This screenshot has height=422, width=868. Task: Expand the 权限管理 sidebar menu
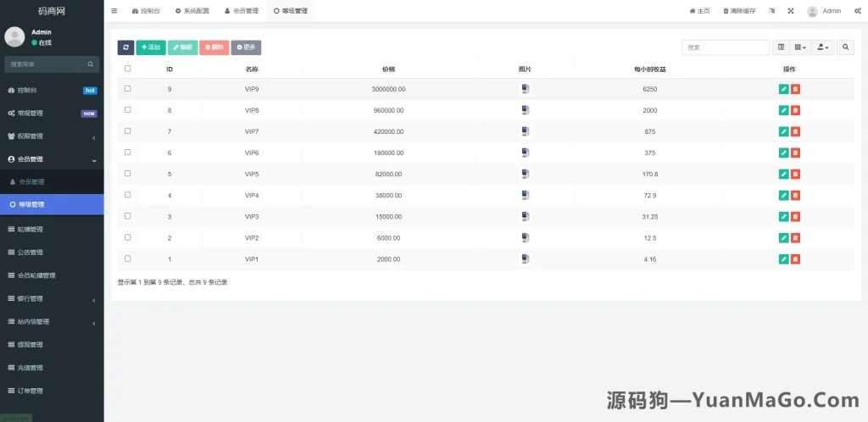(52, 136)
